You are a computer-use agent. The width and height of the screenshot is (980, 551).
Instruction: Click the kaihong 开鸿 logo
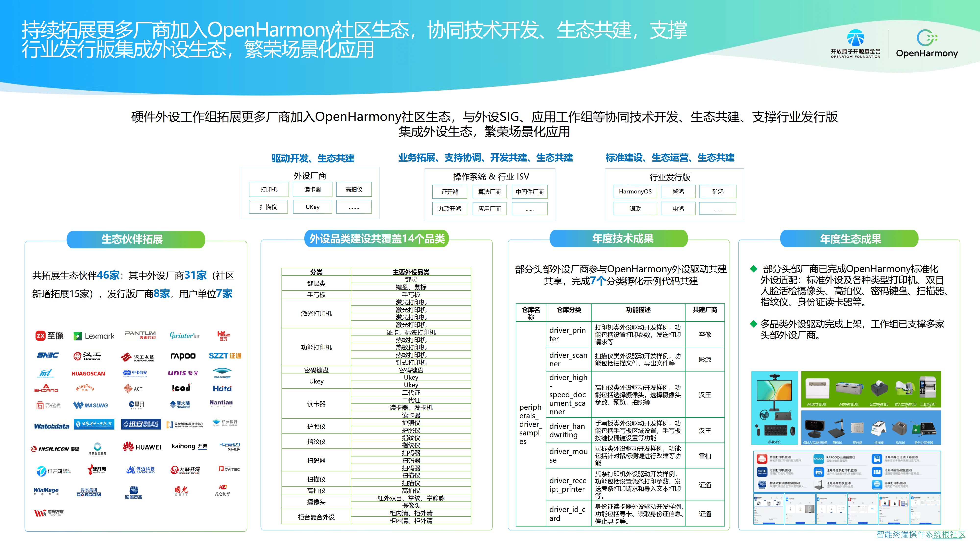189,446
